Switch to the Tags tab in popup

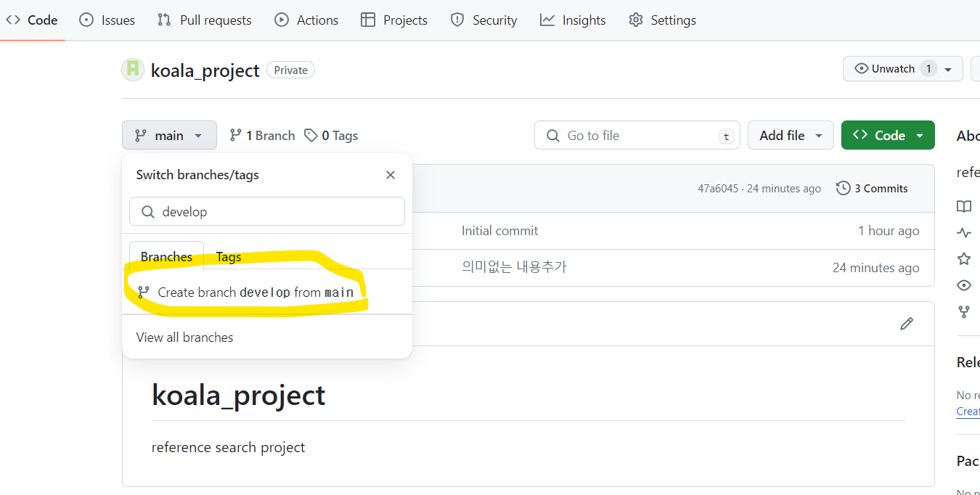tap(229, 257)
